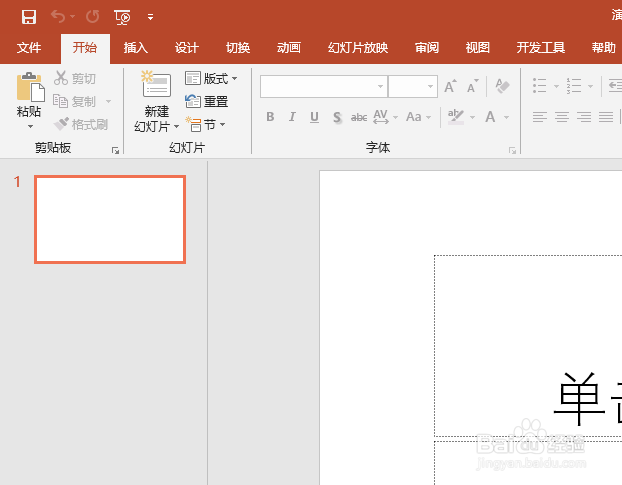
Task: Toggle strikethrough abc button
Action: pos(359,117)
